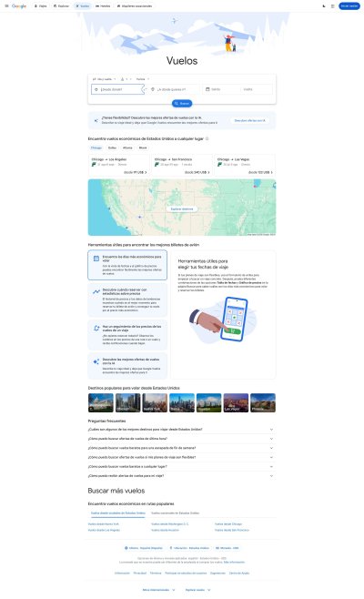Change language via Idioma button
The height and width of the screenshot is (599, 364).
pyautogui.click(x=144, y=548)
